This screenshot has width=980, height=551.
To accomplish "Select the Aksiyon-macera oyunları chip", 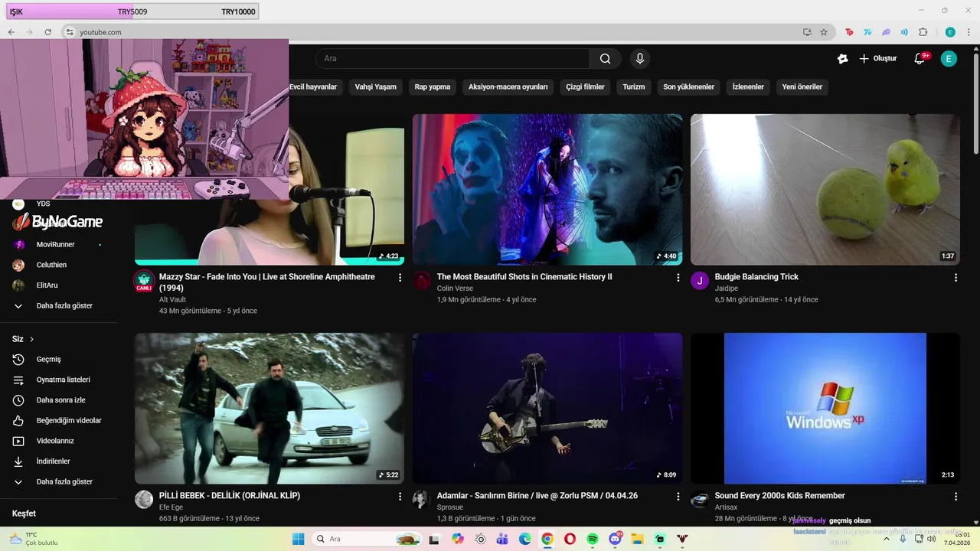I will (508, 87).
